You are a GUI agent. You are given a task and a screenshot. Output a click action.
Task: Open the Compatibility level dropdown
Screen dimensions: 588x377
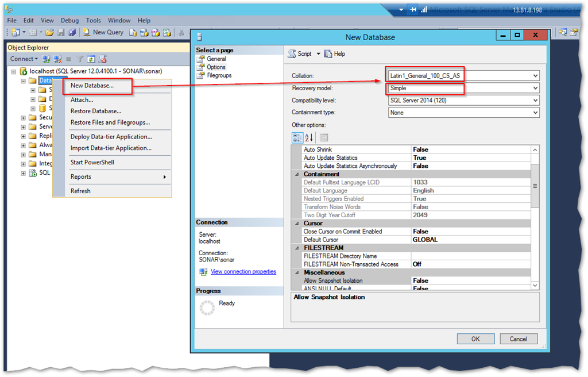(535, 101)
